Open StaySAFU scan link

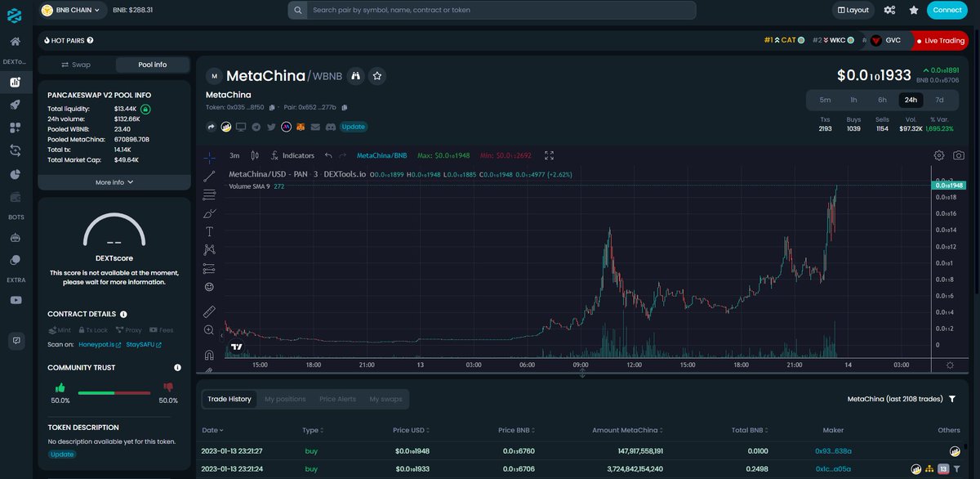(x=144, y=344)
